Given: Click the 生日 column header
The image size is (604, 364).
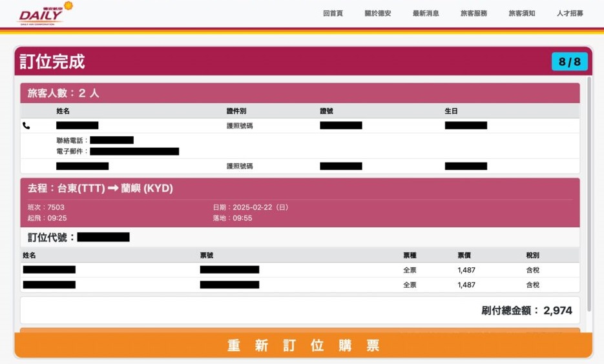Looking at the screenshot, I should pos(451,111).
